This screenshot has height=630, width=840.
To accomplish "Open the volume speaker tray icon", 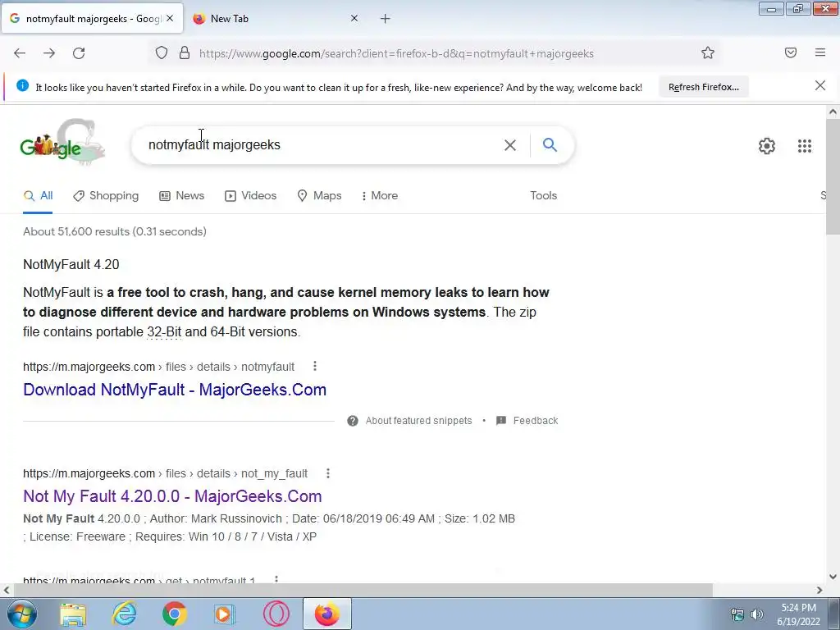I will click(x=756, y=614).
